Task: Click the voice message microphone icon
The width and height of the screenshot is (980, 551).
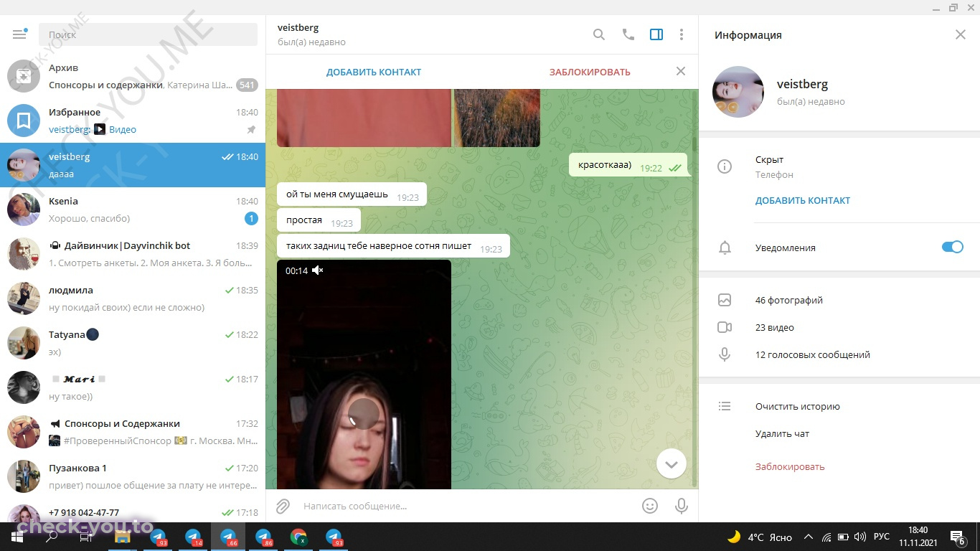Action: click(682, 507)
